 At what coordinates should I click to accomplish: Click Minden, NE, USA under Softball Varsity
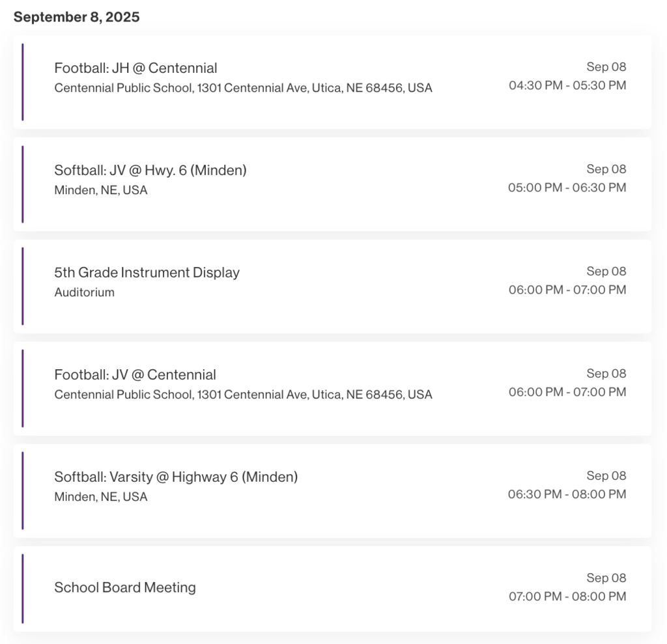[x=101, y=497]
